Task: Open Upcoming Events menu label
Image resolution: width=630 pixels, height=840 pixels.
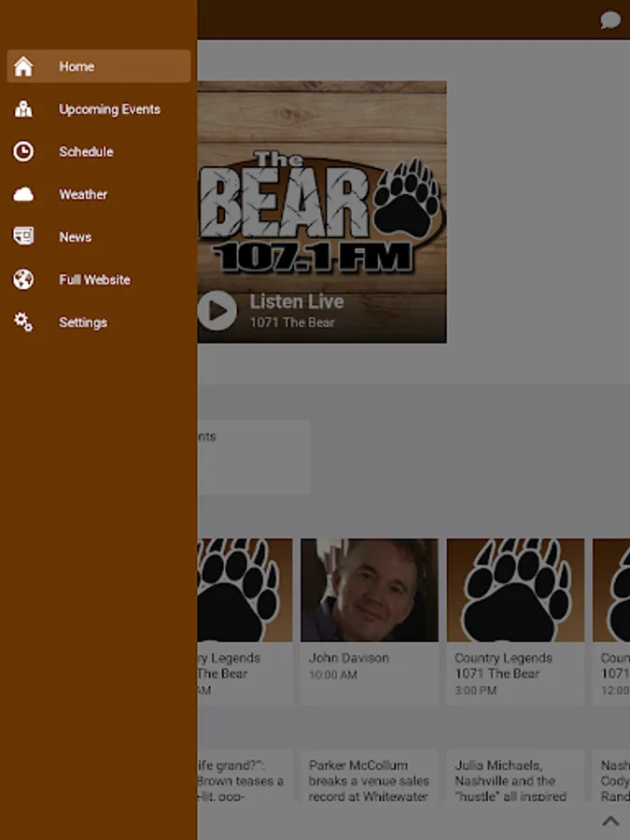Action: tap(109, 109)
